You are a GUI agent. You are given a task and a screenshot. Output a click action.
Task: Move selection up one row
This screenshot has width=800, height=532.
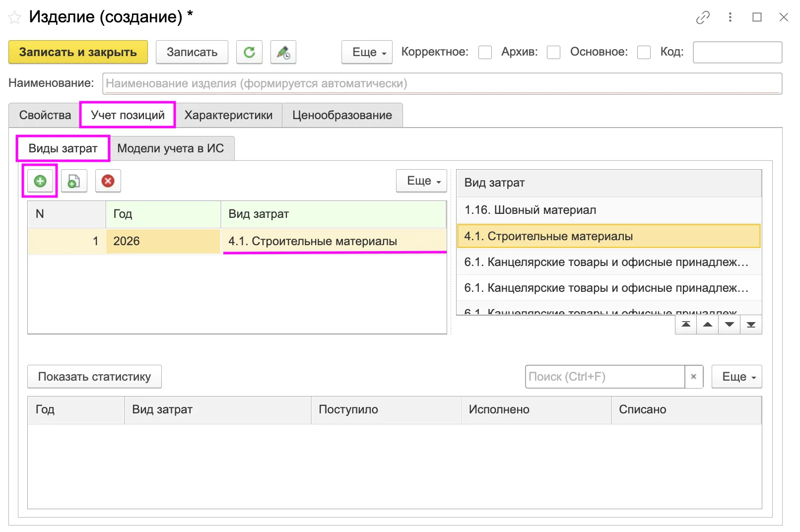coord(708,325)
